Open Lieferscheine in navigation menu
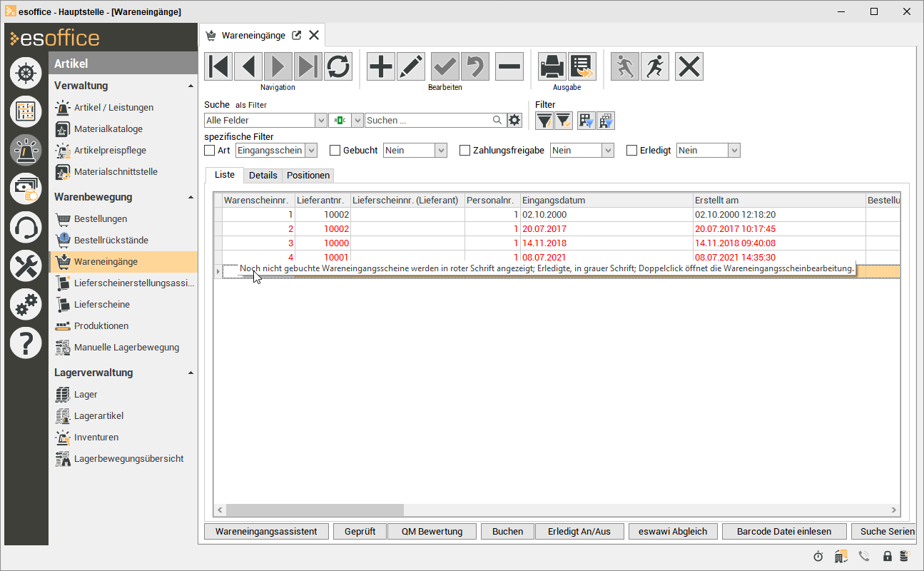Viewport: 924px width, 571px height. [x=102, y=305]
